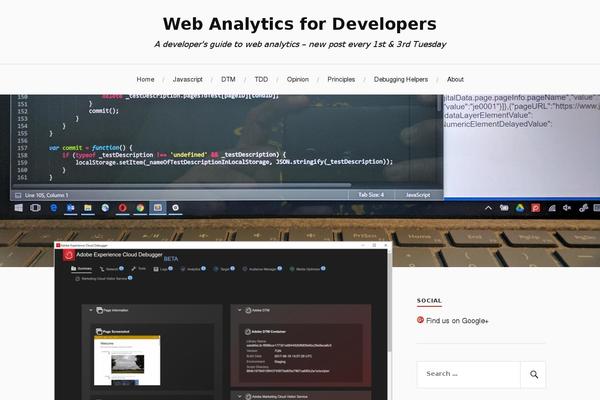The width and height of the screenshot is (600, 400).
Task: Click the Tab Size: 4 status bar selector
Action: click(371, 195)
